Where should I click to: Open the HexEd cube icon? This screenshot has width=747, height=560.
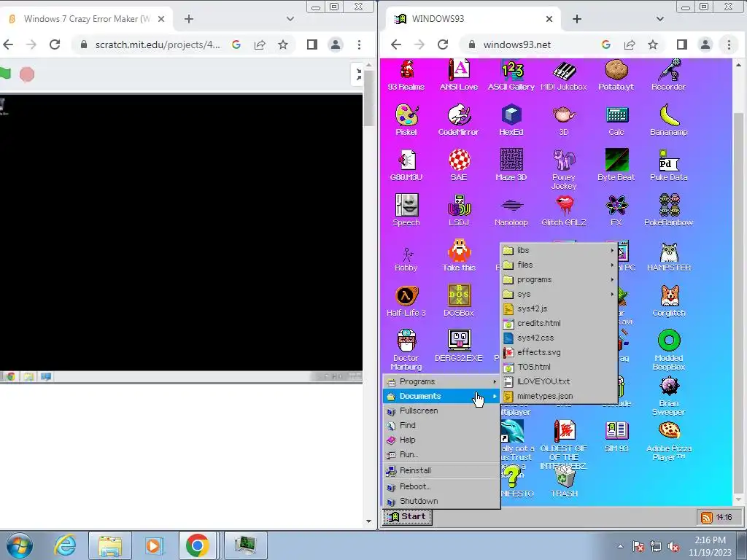click(x=511, y=120)
